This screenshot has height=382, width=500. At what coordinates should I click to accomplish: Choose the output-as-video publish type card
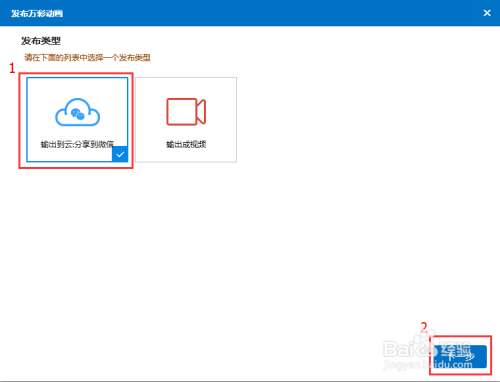pyautogui.click(x=186, y=120)
